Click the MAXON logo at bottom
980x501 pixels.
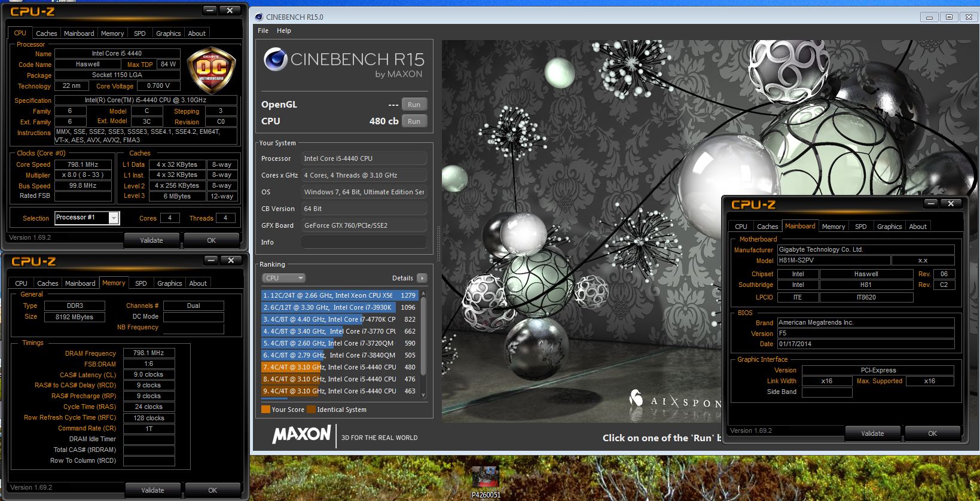(301, 435)
